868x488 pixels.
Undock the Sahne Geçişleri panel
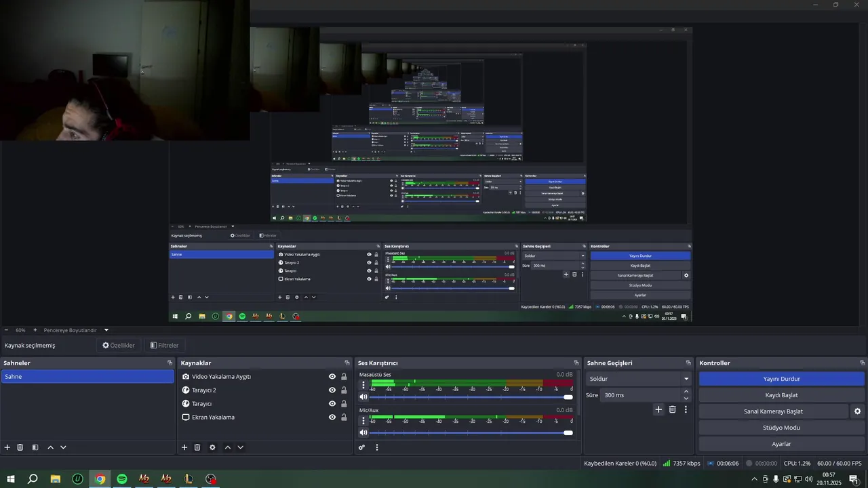pyautogui.click(x=688, y=363)
